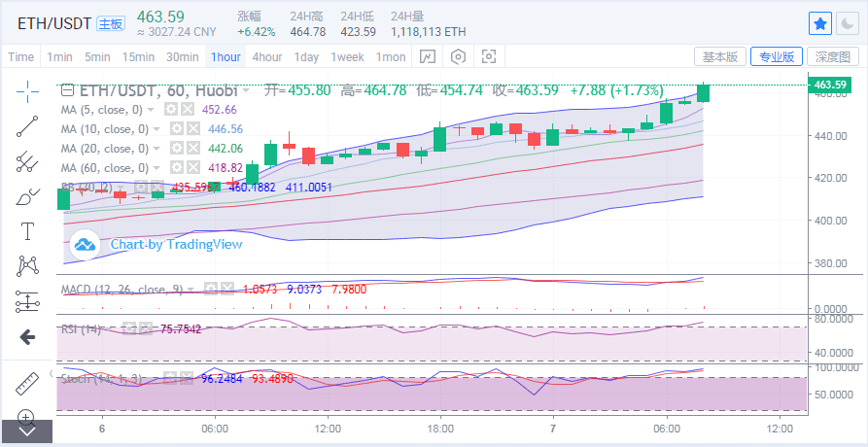868x447 pixels.
Task: Open the MACD indicator dropdown arrow
Action: coord(191,289)
